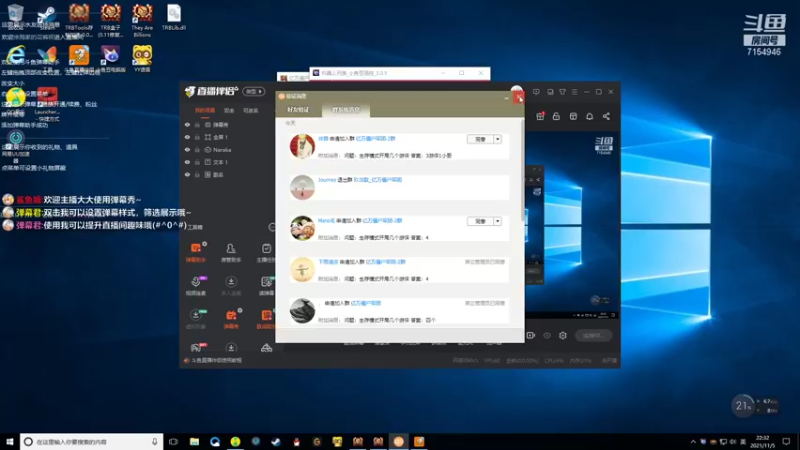This screenshot has width=800, height=450.
Task: Click 同意 for Mario毛's join request
Action: [480, 221]
